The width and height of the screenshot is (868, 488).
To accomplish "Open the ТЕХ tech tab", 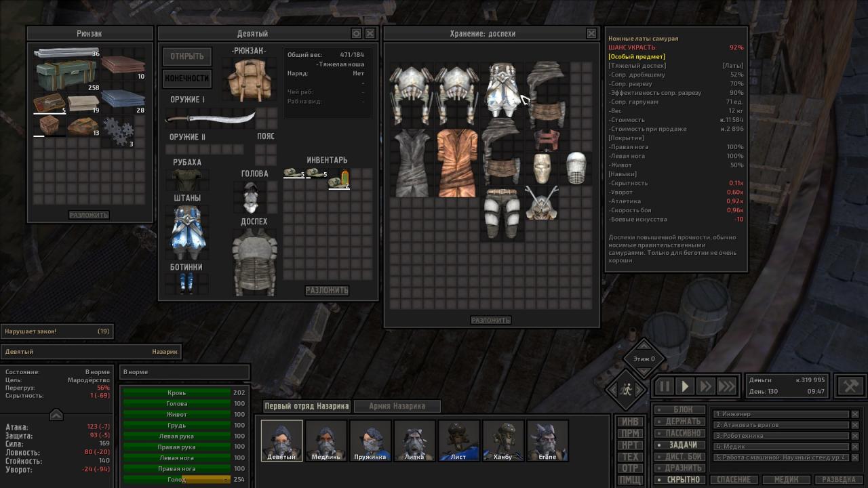I will pyautogui.click(x=631, y=457).
